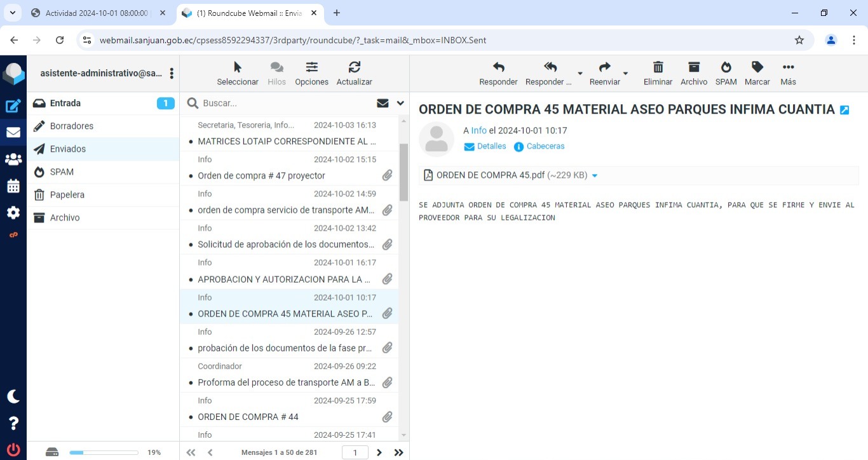Toggle the Seleccionar selection mode

coord(238,67)
